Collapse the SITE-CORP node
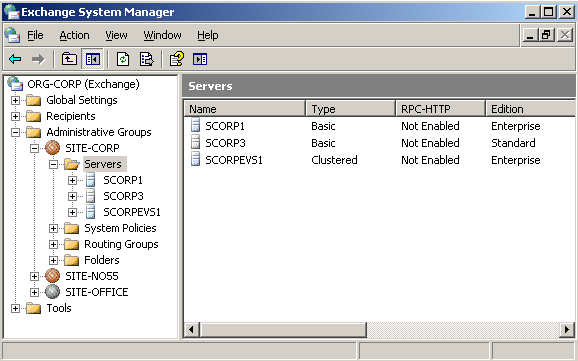The width and height of the screenshot is (578, 361). [x=34, y=148]
